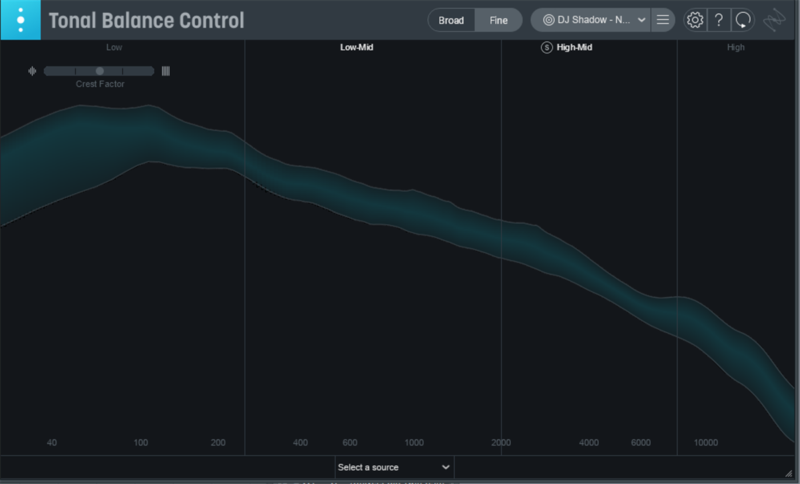800x484 pixels.
Task: Click the circular reset arrow icon
Action: coord(743,20)
